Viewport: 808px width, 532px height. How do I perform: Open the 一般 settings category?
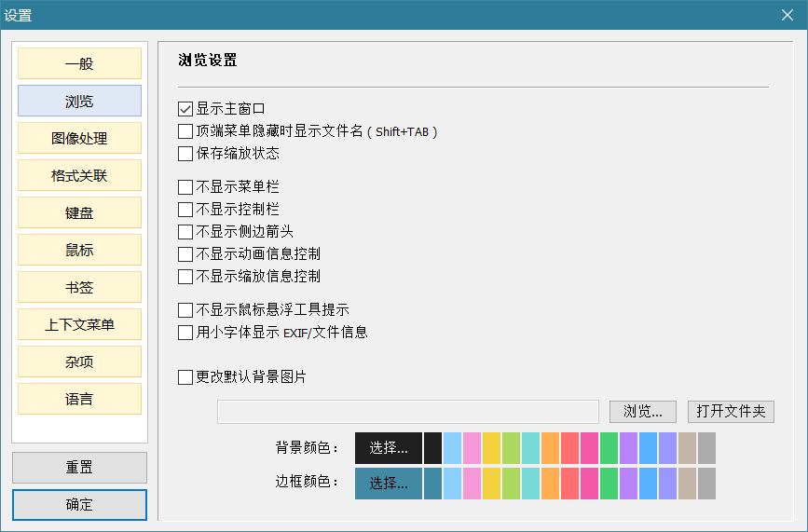tap(79, 64)
